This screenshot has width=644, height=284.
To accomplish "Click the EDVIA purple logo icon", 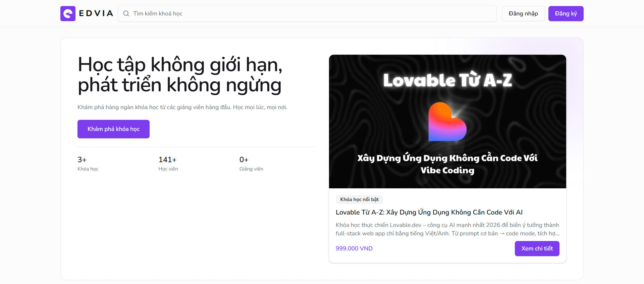I will click(x=68, y=13).
